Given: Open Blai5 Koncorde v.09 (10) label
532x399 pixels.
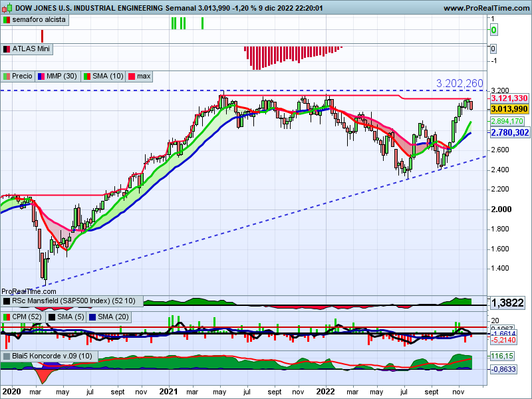Looking at the screenshot, I should point(53,356).
